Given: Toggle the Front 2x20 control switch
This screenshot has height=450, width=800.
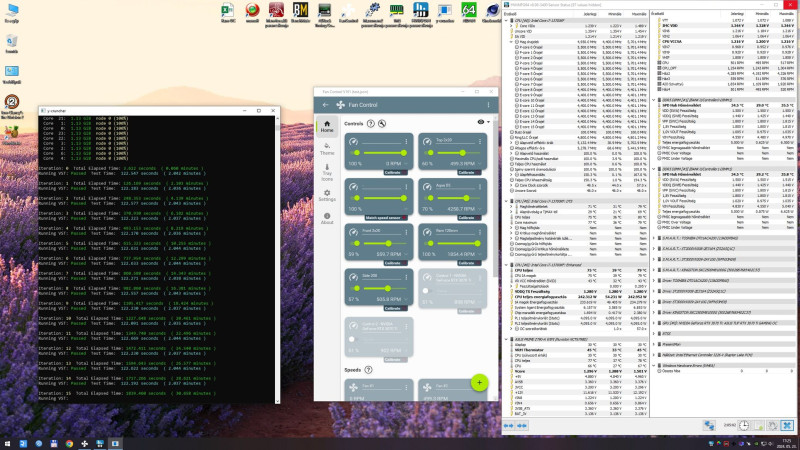Looking at the screenshot, I should pyautogui.click(x=356, y=243).
